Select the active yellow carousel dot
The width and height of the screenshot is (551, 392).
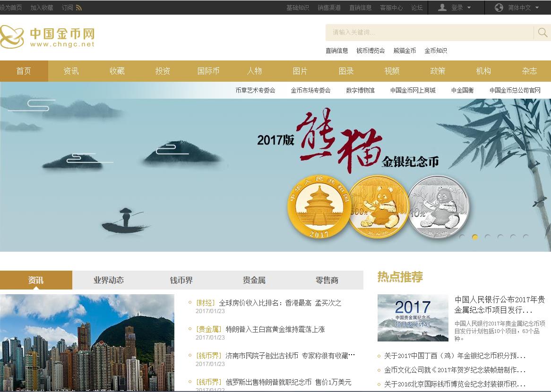(475, 237)
